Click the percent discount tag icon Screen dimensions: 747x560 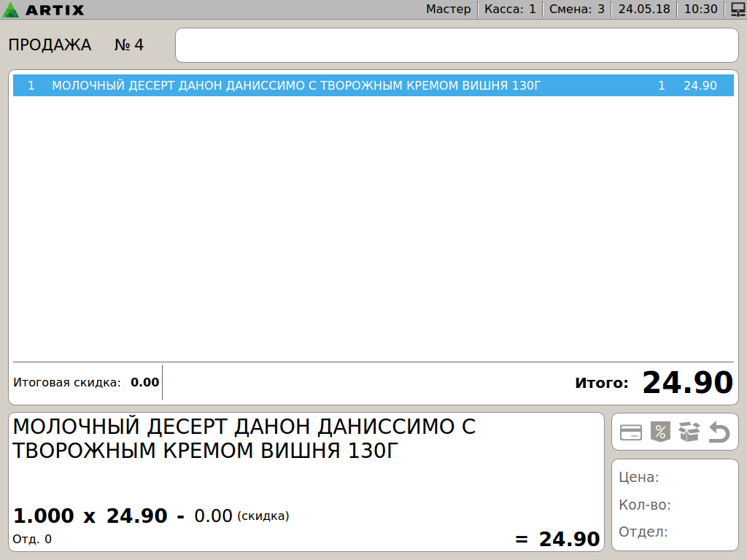[659, 432]
